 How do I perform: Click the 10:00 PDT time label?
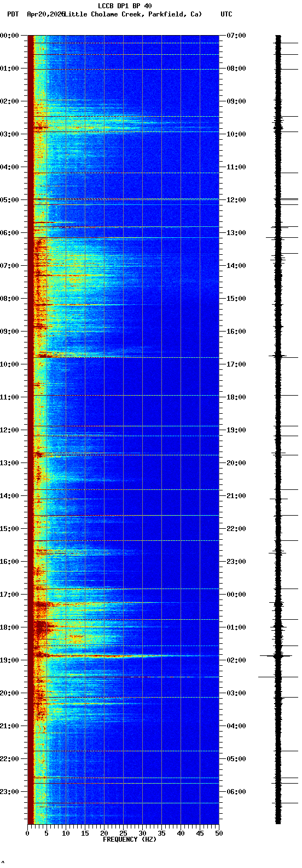tap(10, 364)
